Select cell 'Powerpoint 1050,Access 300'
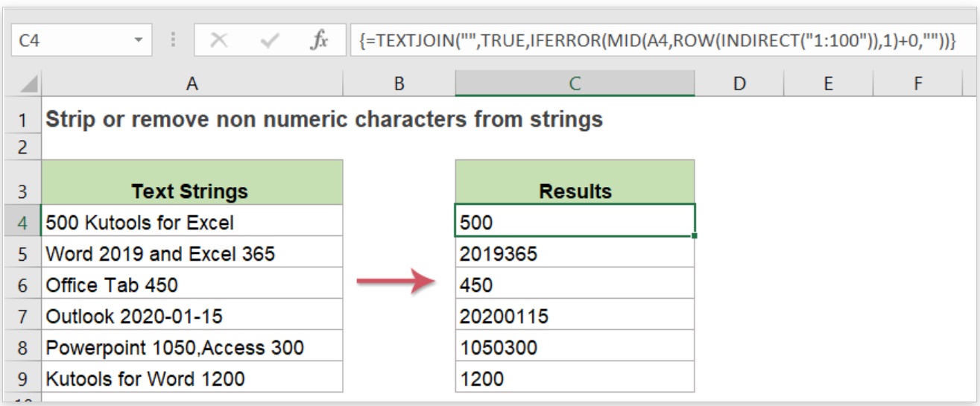This screenshot has width=980, height=406. pos(192,346)
